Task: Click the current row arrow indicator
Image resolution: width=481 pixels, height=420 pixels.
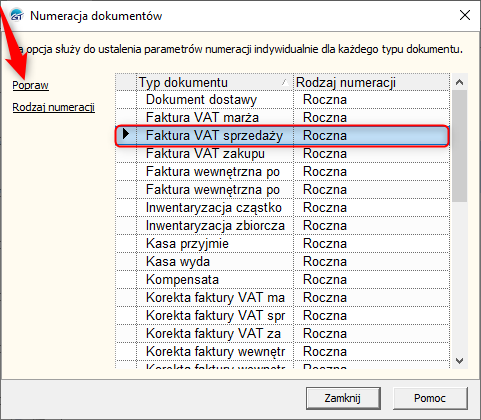Action: (126, 134)
